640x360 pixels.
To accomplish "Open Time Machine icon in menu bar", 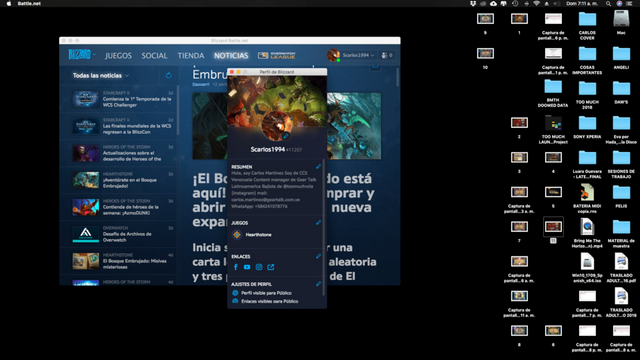I will click(515, 3).
